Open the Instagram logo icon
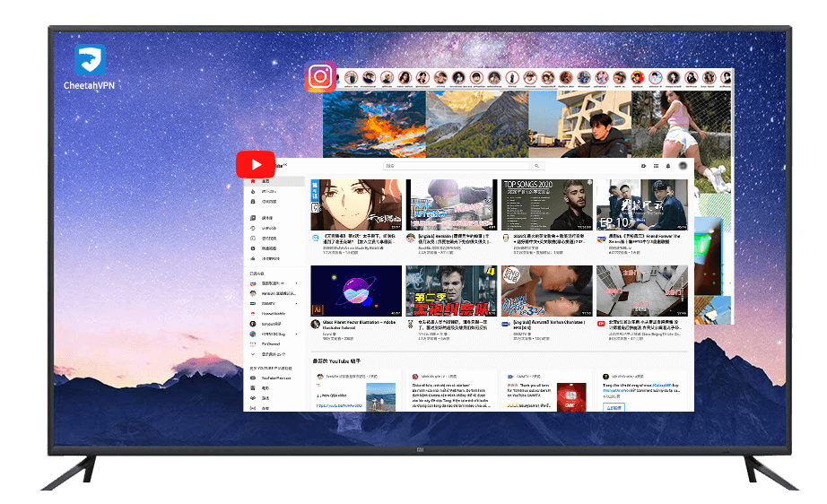The height and width of the screenshot is (504, 827). pos(320,77)
